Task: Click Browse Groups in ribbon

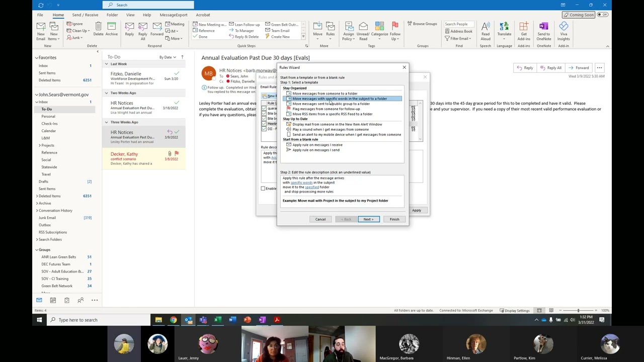Action: pos(422,24)
